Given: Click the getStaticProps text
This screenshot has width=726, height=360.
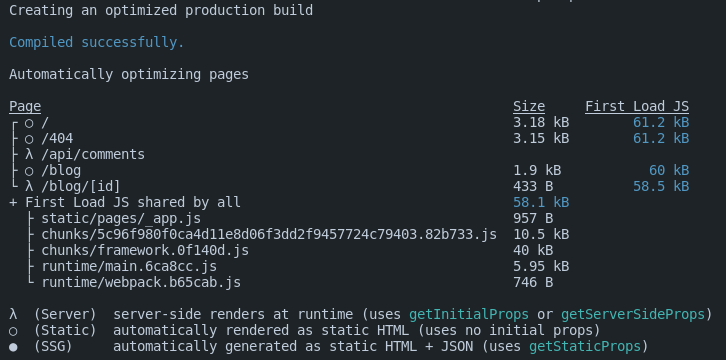Looking at the screenshot, I should coord(585,347).
